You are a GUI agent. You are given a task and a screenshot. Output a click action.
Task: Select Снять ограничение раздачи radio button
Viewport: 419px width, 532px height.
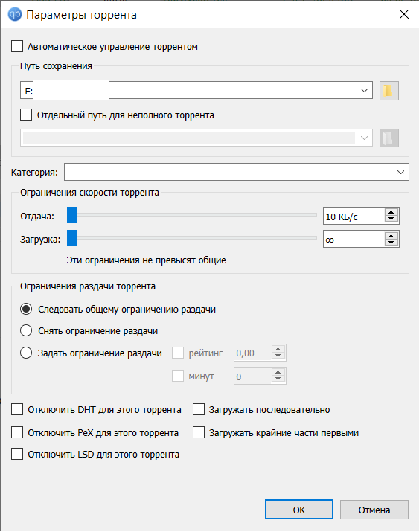(x=26, y=330)
